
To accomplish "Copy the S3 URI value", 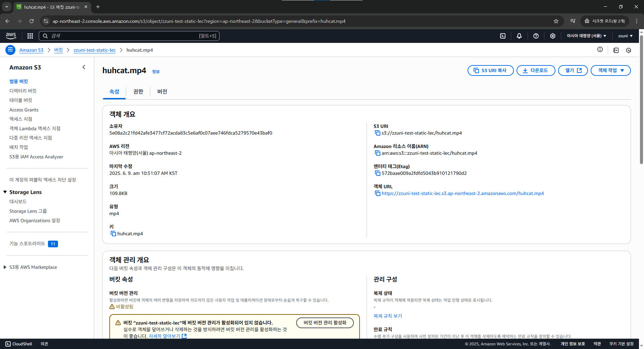I will [377, 133].
